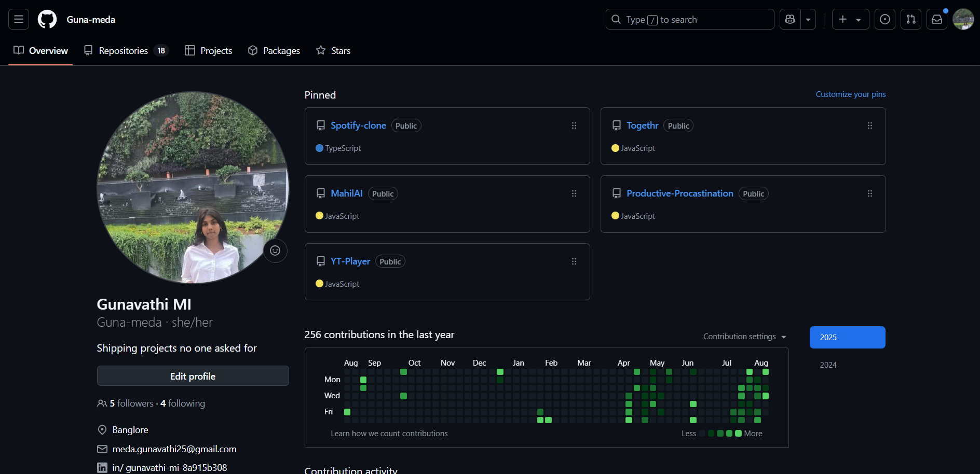View the 5 followers list
This screenshot has width=980, height=474.
126,403
